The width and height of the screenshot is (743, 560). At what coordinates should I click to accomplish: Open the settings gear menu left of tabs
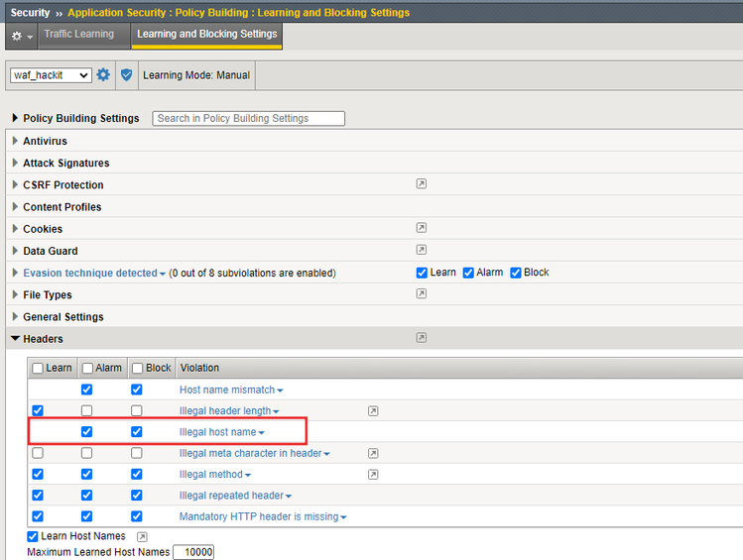[x=21, y=36]
